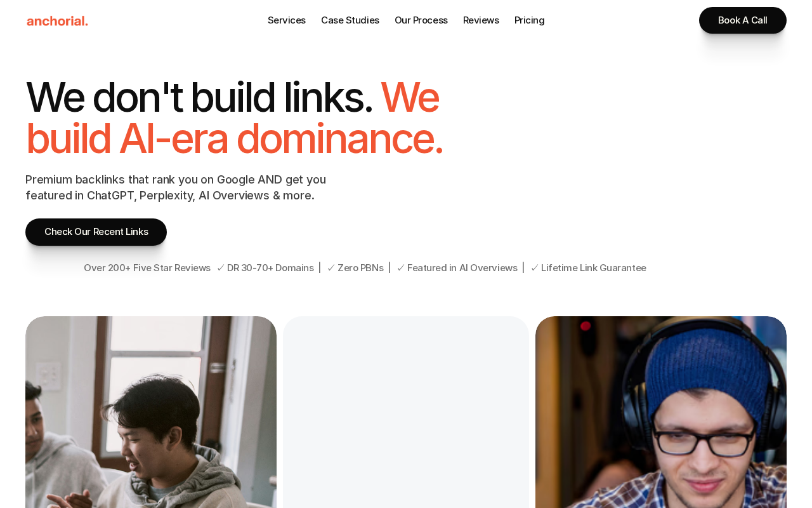Click the empty gray middle card
This screenshot has width=812, height=508.
(x=406, y=412)
